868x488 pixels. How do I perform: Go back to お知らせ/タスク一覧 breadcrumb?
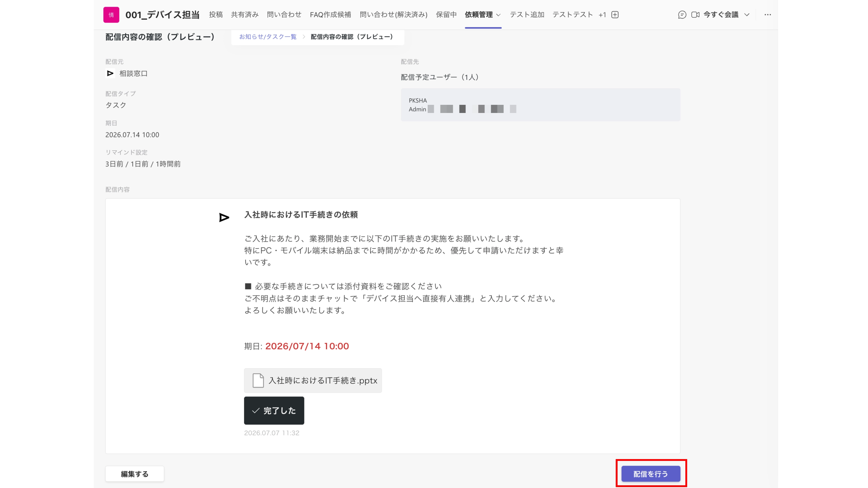[268, 37]
